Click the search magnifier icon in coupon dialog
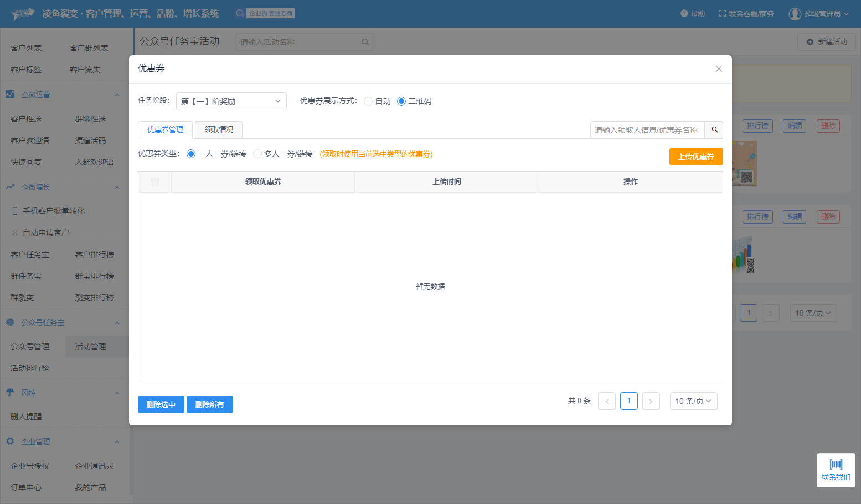 pos(714,130)
